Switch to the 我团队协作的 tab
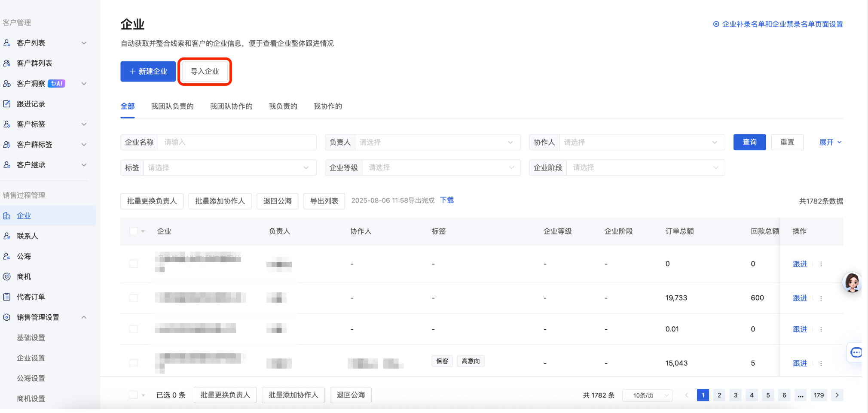 pyautogui.click(x=231, y=106)
